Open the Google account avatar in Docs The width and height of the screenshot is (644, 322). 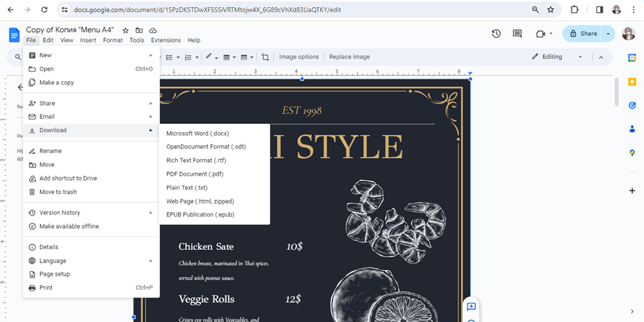[629, 33]
